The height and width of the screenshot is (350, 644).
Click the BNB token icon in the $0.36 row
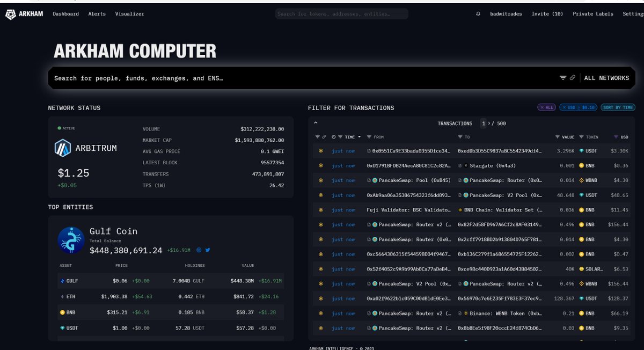582,166
